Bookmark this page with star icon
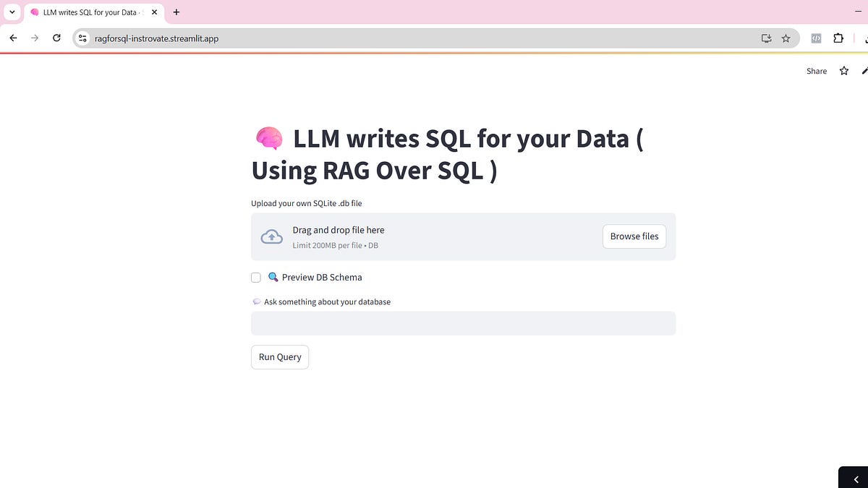Viewport: 868px width, 488px height. click(786, 38)
